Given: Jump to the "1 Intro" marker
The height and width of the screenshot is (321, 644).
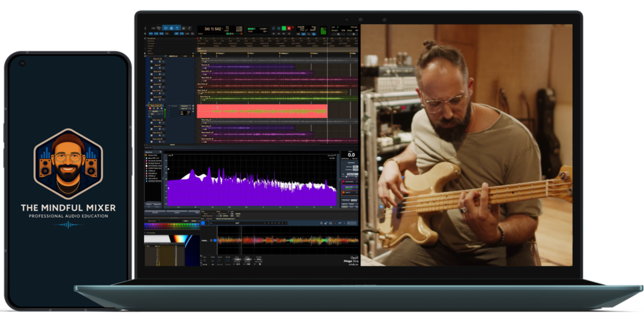Looking at the screenshot, I should (204, 54).
